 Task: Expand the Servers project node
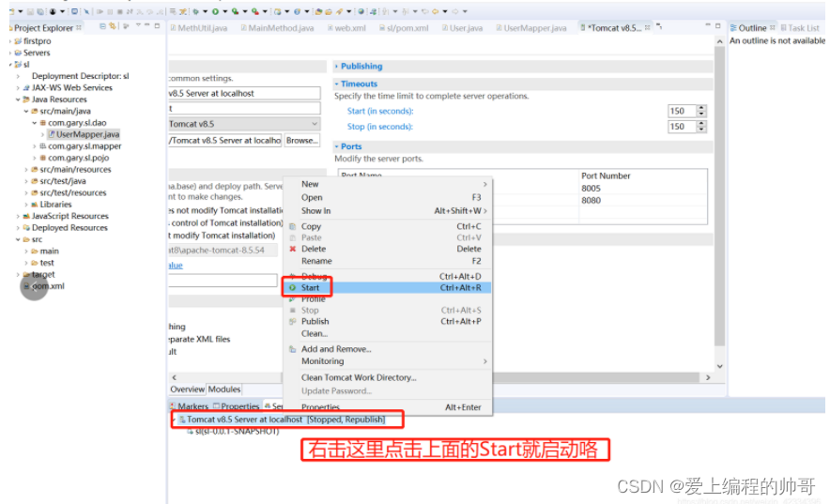(x=10, y=53)
